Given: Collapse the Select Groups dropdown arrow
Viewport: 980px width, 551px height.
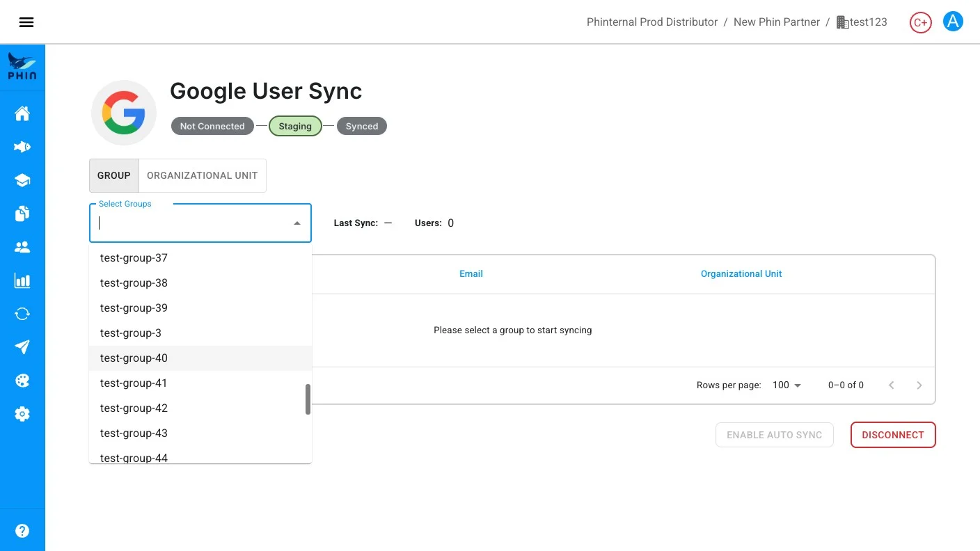Looking at the screenshot, I should tap(297, 223).
